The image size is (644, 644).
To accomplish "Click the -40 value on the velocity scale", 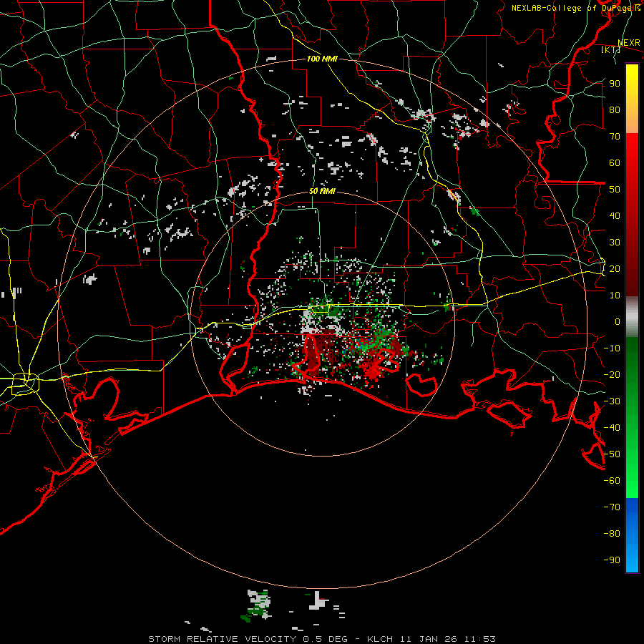I will coord(612,428).
